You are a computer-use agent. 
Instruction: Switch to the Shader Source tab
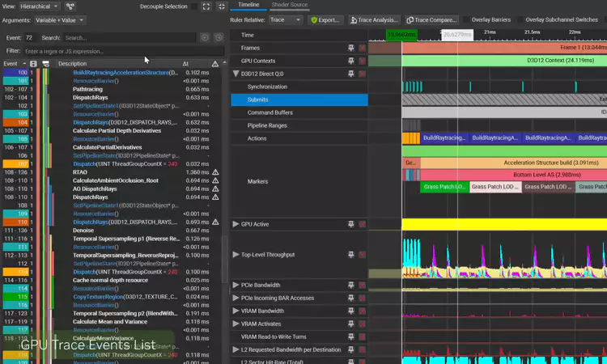click(x=290, y=5)
